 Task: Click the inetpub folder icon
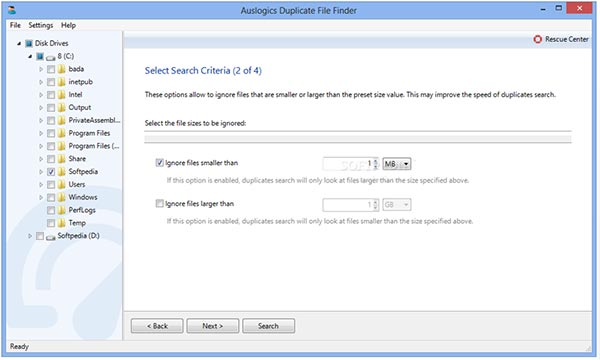coord(62,82)
